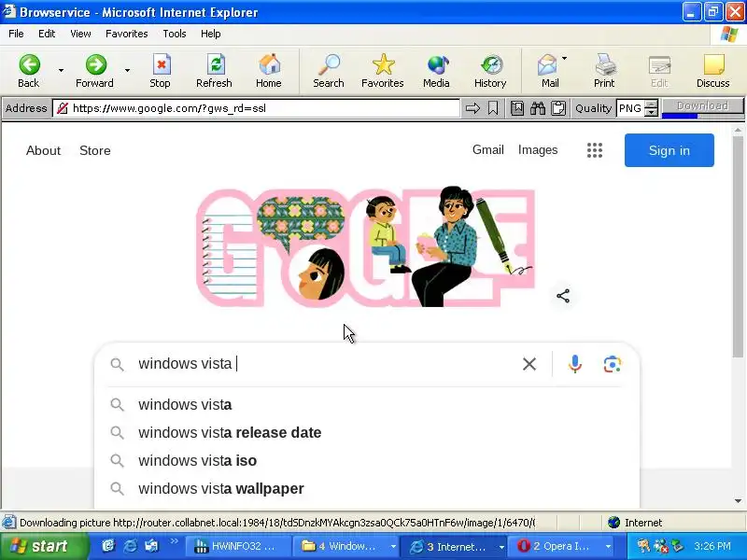Viewport: 747px width, 560px height.
Task: Click the Forward toolbar button
Action: (x=95, y=71)
